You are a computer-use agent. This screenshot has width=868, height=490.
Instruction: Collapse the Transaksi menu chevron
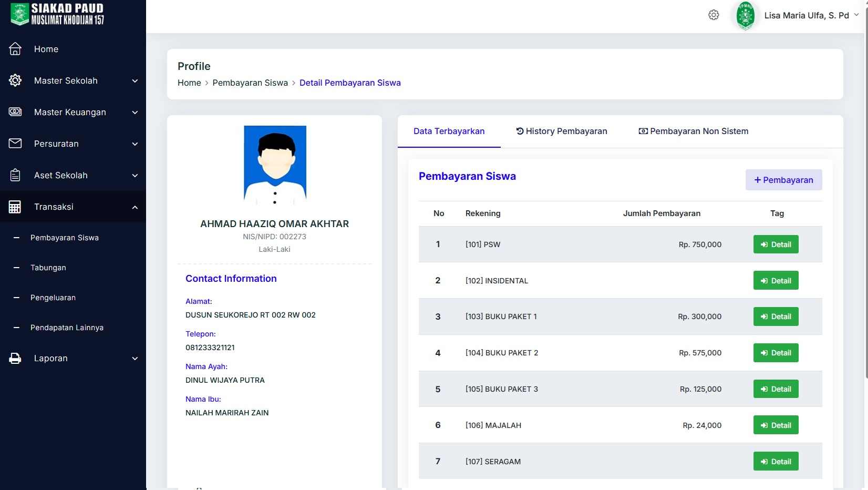[135, 207]
